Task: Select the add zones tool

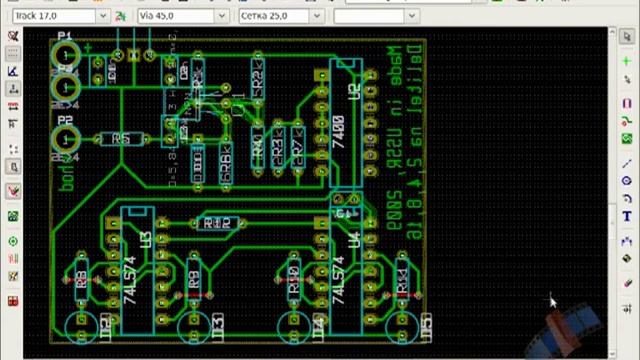Action: point(627,139)
